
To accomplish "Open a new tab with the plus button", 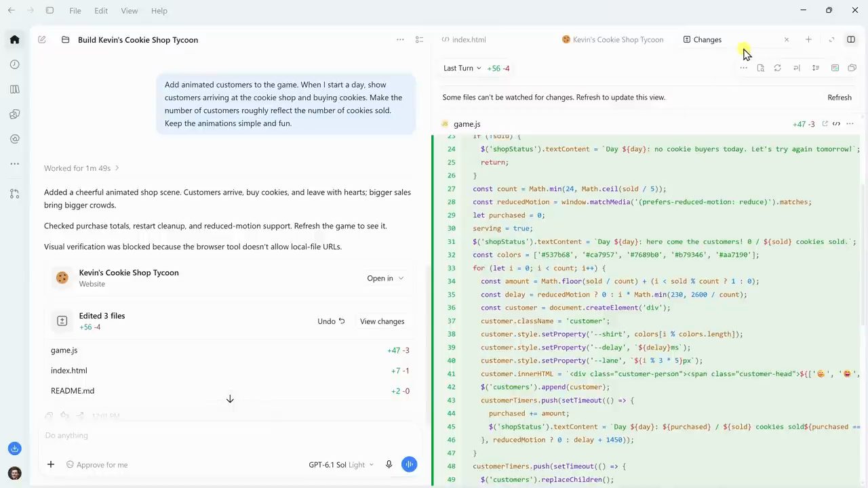I will pos(808,39).
